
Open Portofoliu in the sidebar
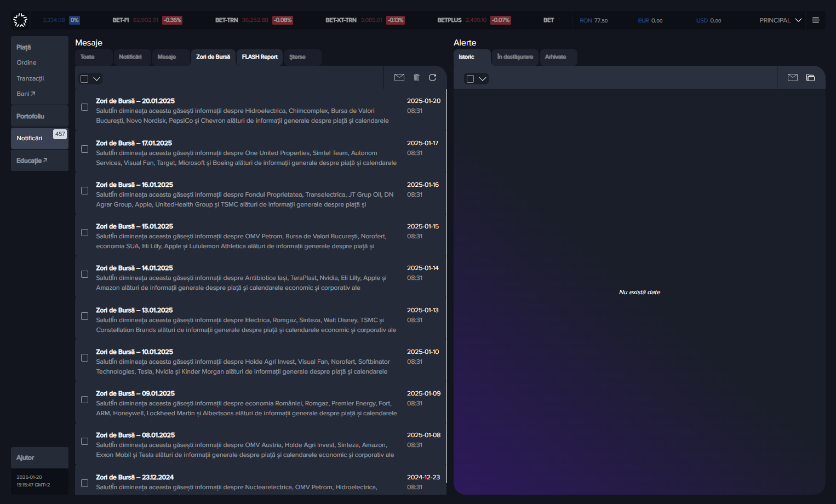point(39,116)
